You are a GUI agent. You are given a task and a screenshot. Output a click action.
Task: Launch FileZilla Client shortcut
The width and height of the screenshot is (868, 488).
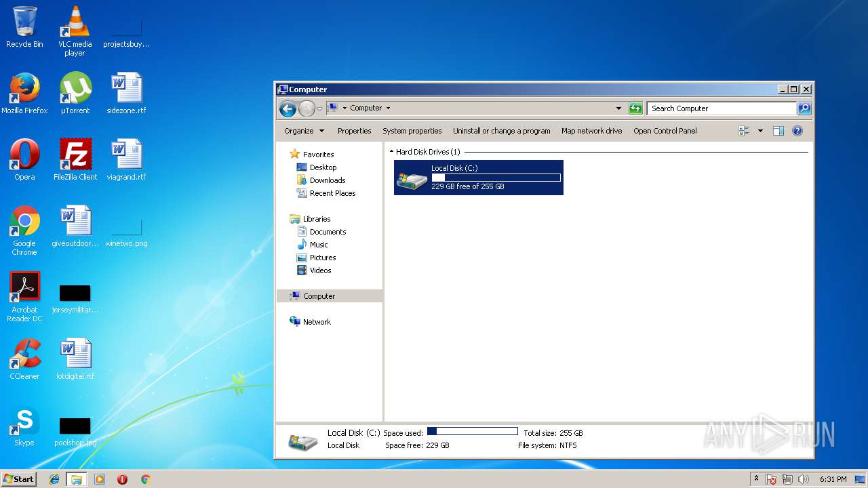point(75,160)
